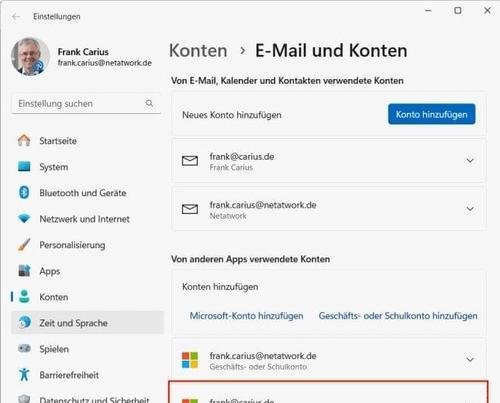Click the Frank Carius profile picture
500x403 pixels.
30,56
